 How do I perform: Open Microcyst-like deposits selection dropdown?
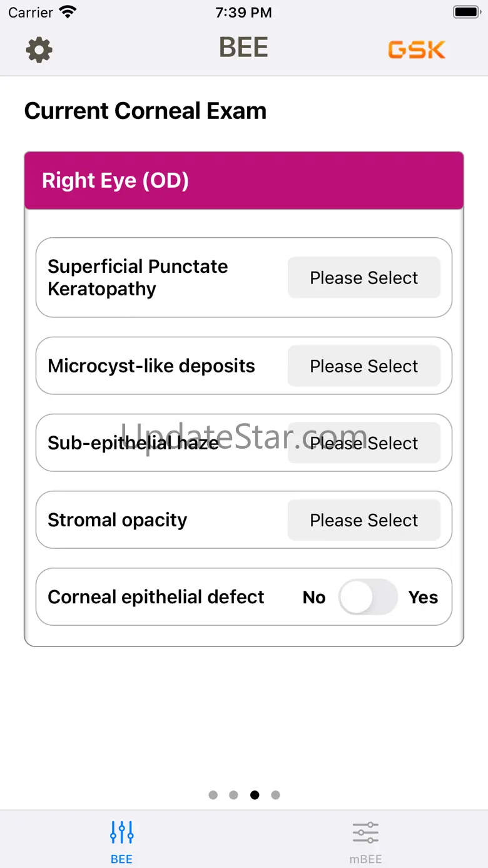click(x=364, y=366)
